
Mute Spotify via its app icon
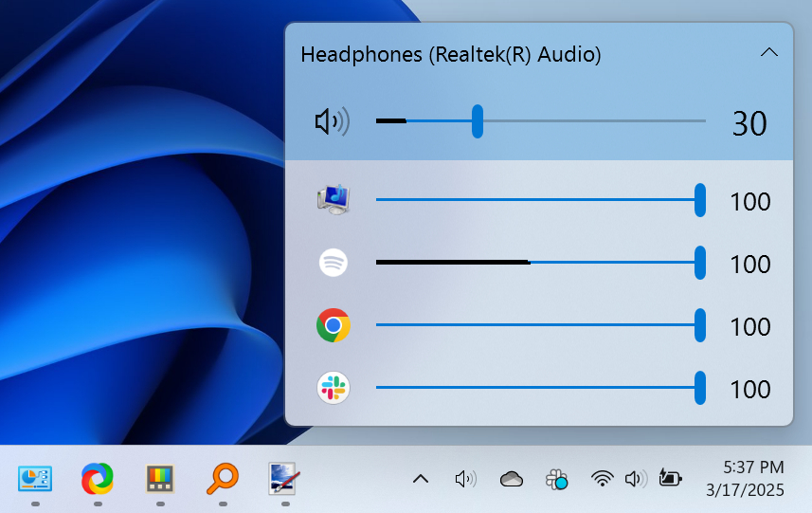tap(334, 263)
